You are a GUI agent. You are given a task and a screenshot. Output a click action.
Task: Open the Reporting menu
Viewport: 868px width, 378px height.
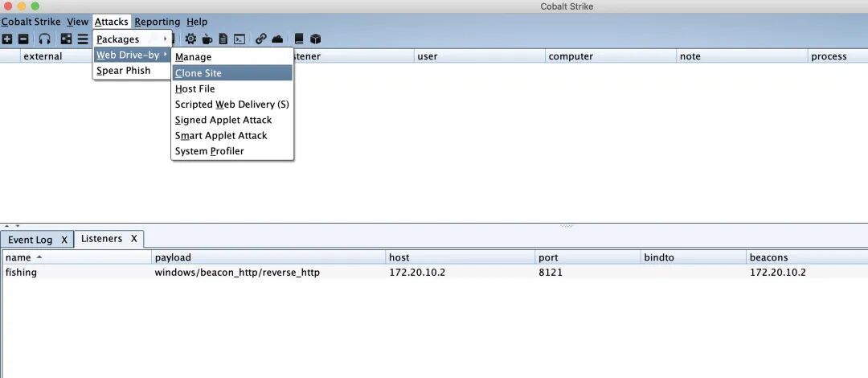[x=158, y=22]
